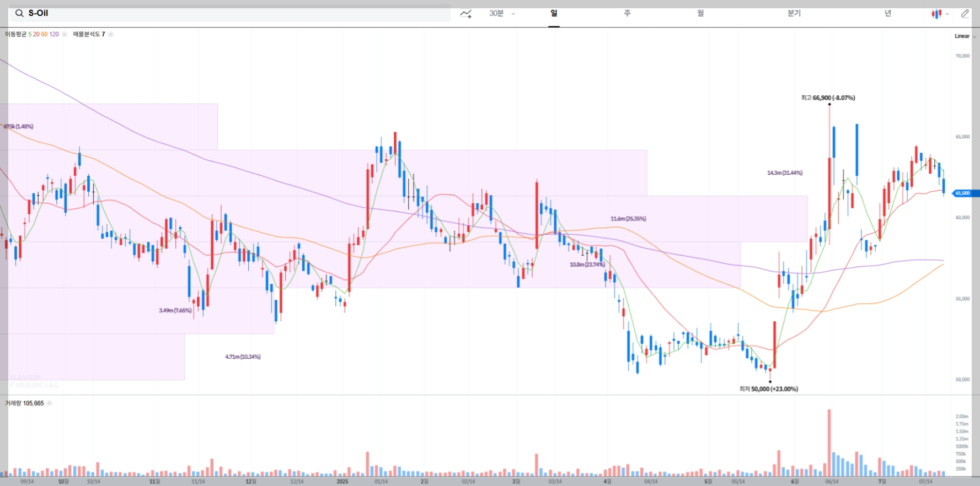Click the 11.6m(25.35%) volume profile label
The height and width of the screenshot is (486, 980).
pyautogui.click(x=628, y=219)
